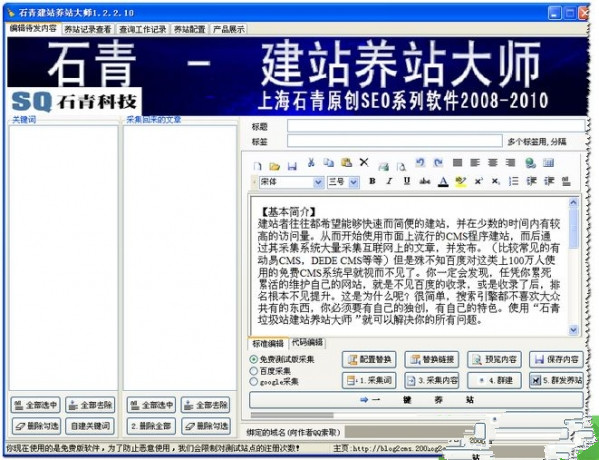
Task: Open a file with the folder icon
Action: 274,166
